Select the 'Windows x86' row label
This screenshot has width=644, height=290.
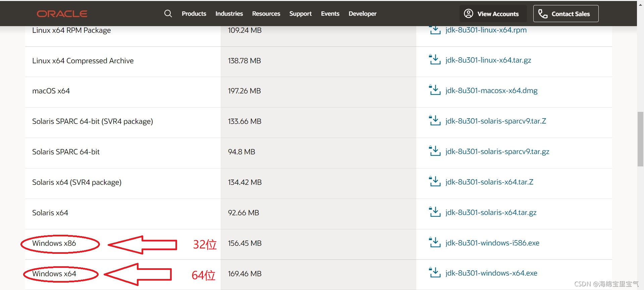(54, 243)
